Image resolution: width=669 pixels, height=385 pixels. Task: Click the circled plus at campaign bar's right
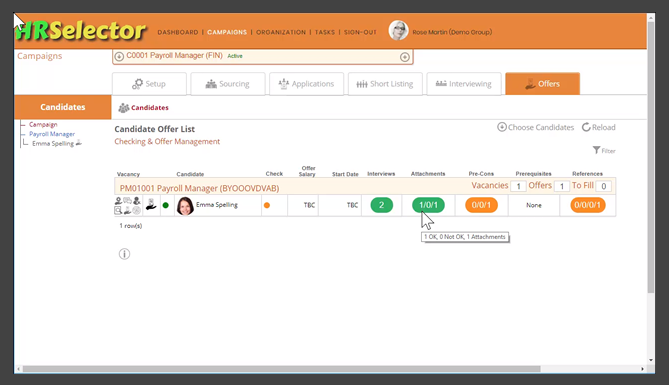(x=404, y=57)
